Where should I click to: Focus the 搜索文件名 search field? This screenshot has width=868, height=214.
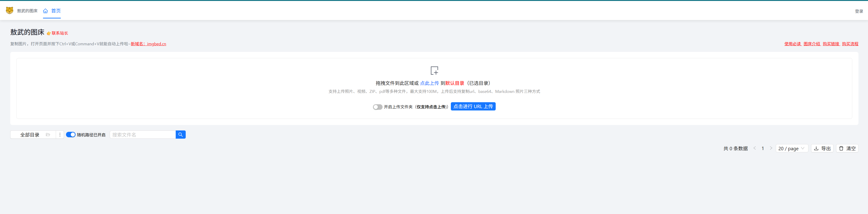pos(142,135)
